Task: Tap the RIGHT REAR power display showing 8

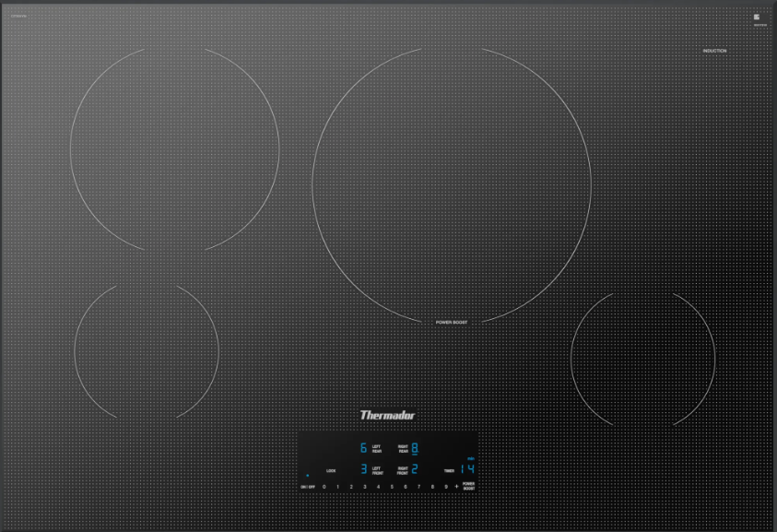Action: point(414,447)
